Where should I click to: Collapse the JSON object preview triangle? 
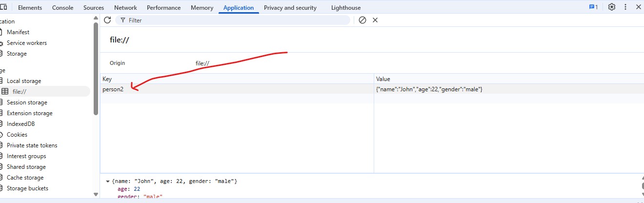[x=107, y=182]
